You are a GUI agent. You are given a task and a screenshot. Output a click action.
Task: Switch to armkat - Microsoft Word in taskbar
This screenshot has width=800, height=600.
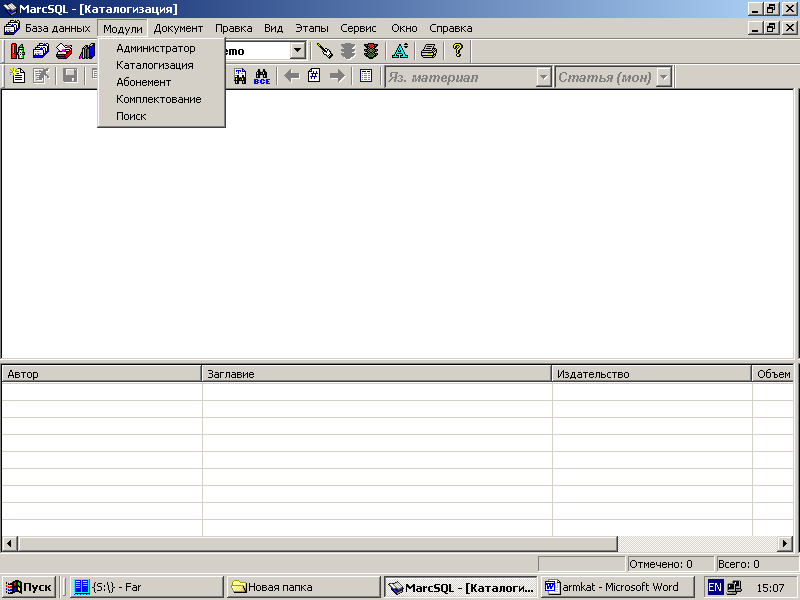tap(617, 587)
